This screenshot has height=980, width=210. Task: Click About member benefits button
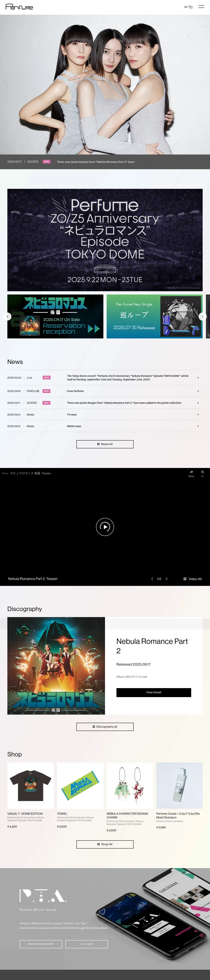tap(41, 944)
